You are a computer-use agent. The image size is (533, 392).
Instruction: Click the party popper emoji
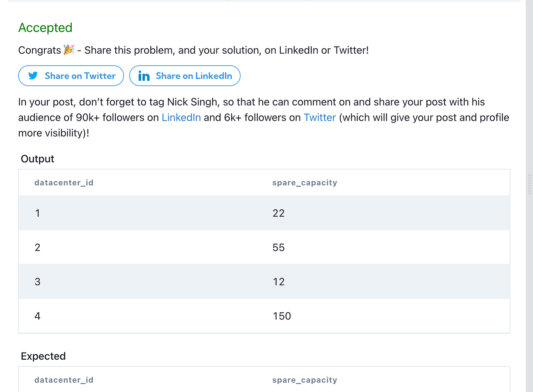69,50
